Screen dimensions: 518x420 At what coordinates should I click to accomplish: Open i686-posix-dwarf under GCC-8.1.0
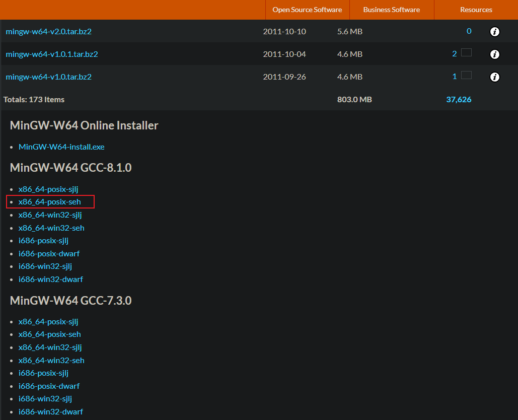(x=49, y=254)
